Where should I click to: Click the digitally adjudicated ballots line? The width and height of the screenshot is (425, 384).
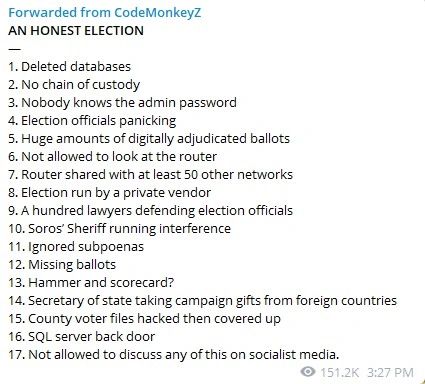(149, 139)
